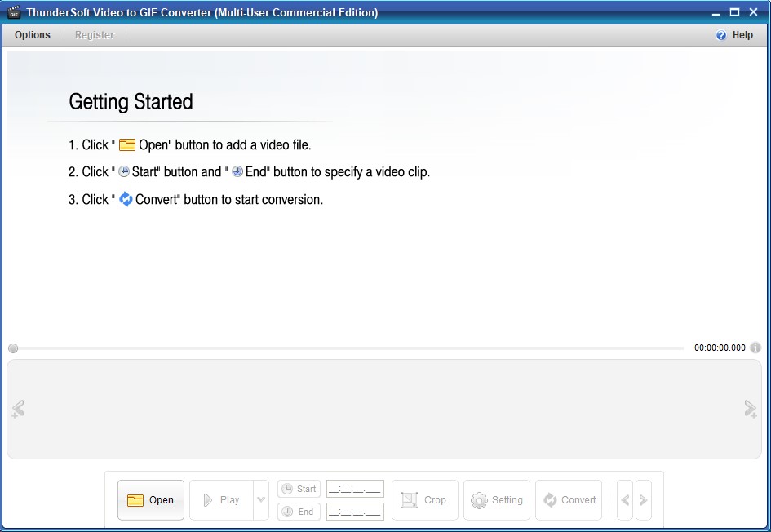The image size is (771, 532).
Task: Click the Play button
Action: (221, 500)
